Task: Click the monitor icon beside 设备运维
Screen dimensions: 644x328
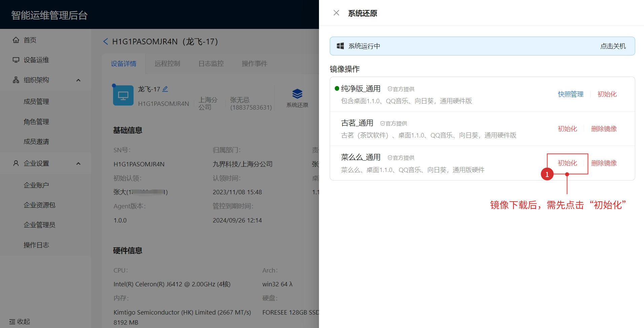Action: [16, 60]
